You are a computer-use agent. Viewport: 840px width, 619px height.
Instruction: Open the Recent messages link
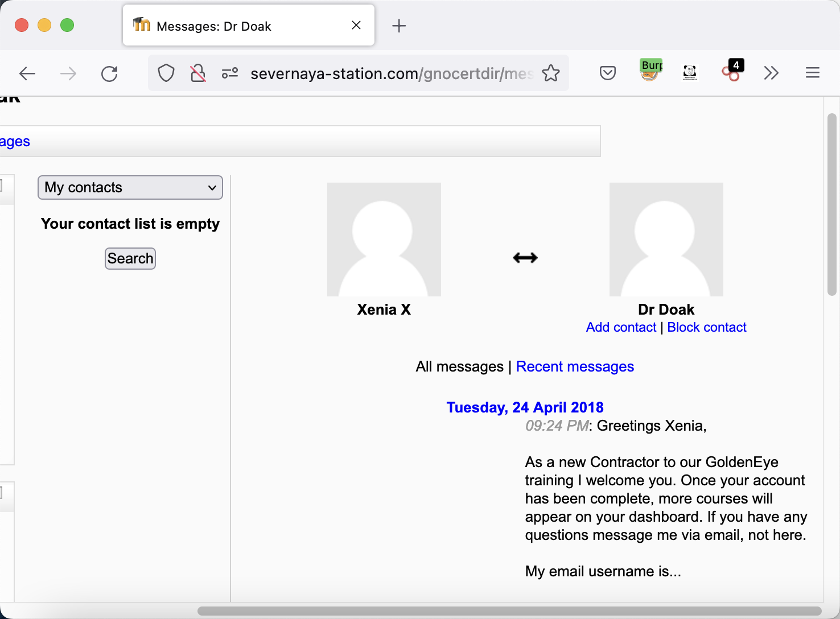point(575,367)
